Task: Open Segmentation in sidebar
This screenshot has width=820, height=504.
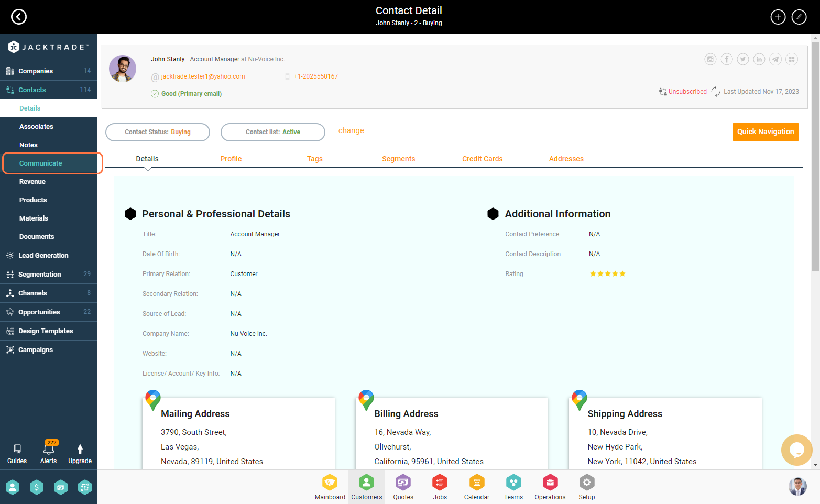Action: pos(48,274)
